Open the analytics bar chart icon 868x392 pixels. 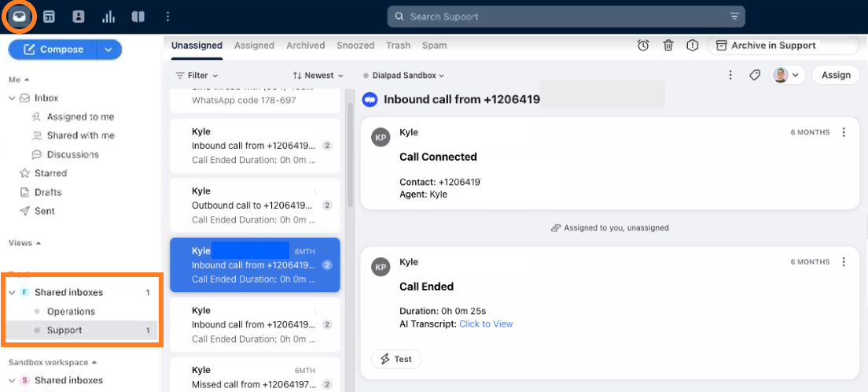click(x=108, y=17)
